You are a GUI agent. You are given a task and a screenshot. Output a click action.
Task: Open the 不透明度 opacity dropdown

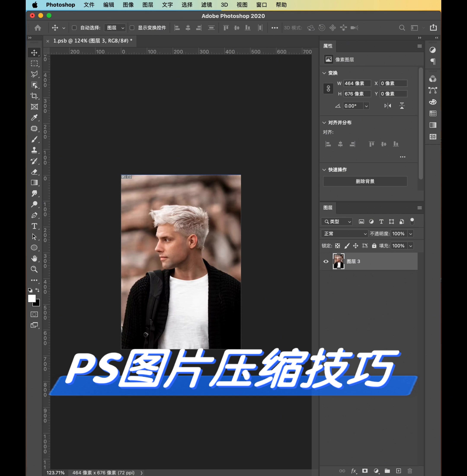410,233
